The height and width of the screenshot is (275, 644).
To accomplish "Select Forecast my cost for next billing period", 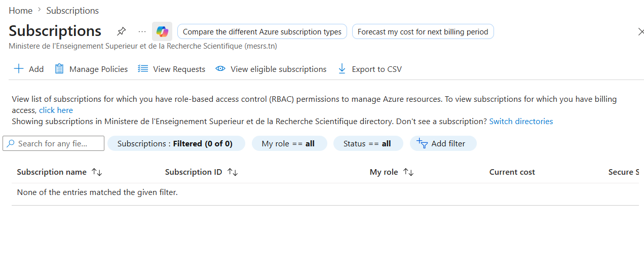I will click(x=423, y=31).
